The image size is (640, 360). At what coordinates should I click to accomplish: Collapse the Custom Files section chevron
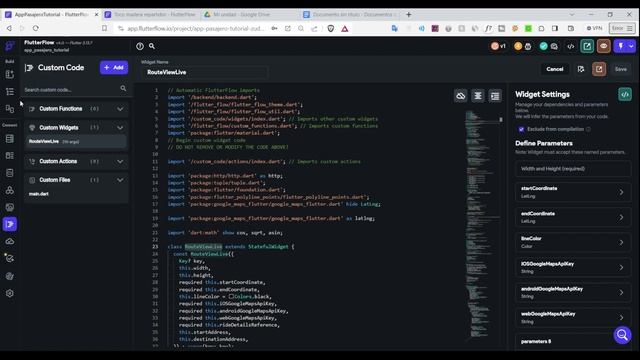[120, 180]
